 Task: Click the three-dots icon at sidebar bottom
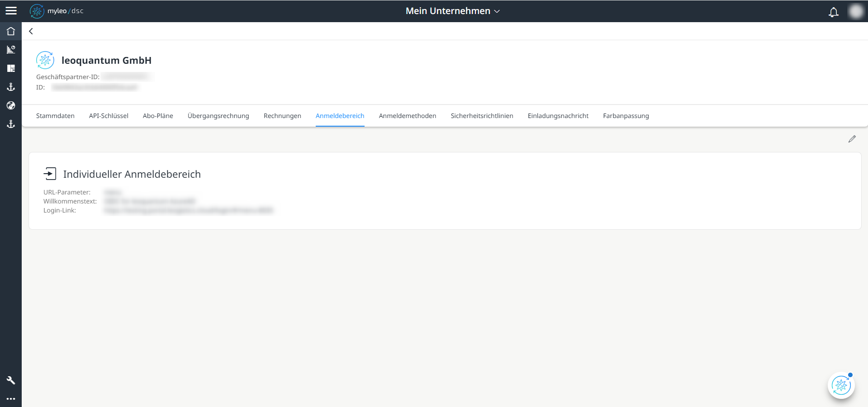tap(11, 399)
